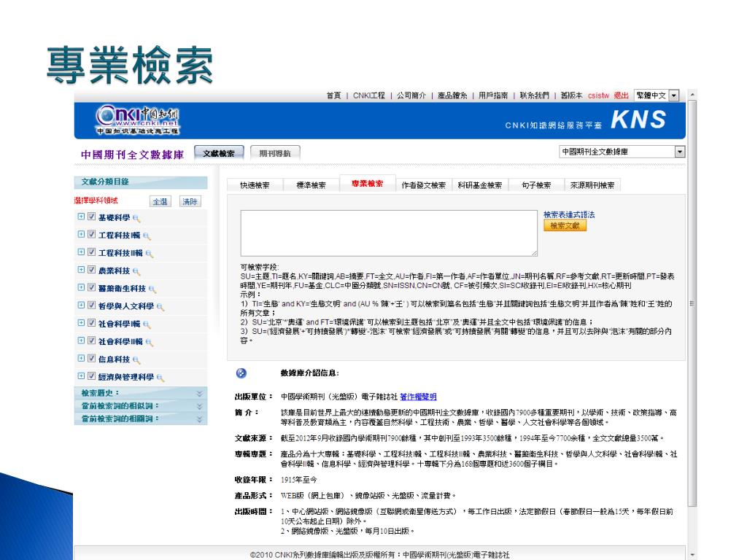Image resolution: width=747 pixels, height=560 pixels.
Task: Open the 用戶指南 top link
Action: pos(493,96)
